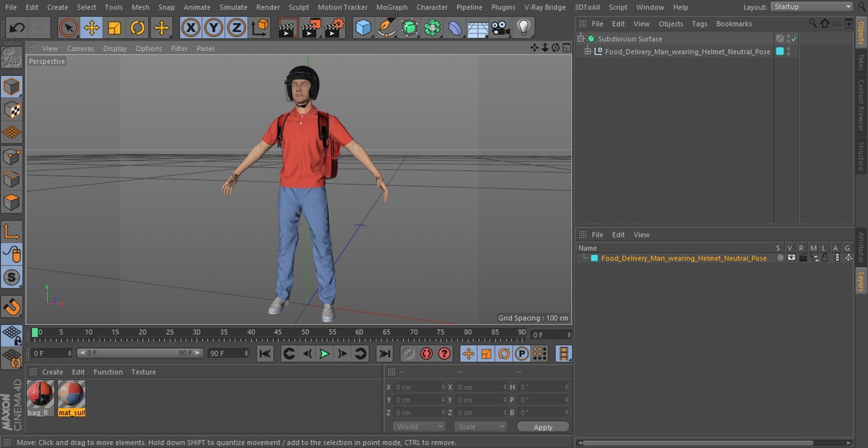Toggle Z axis lock
Image resolution: width=868 pixels, height=448 pixels.
[236, 28]
